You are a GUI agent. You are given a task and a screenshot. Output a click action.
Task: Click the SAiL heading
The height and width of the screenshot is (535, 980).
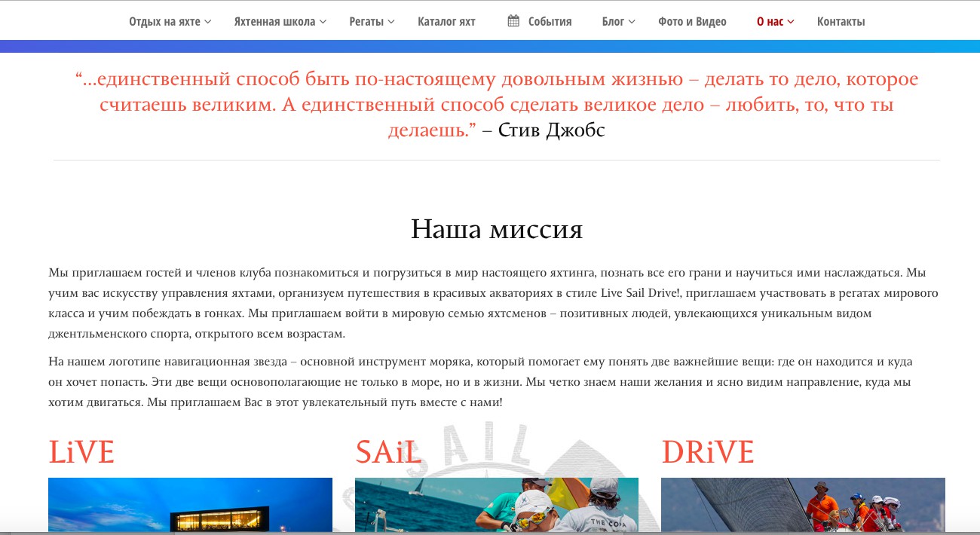click(388, 452)
